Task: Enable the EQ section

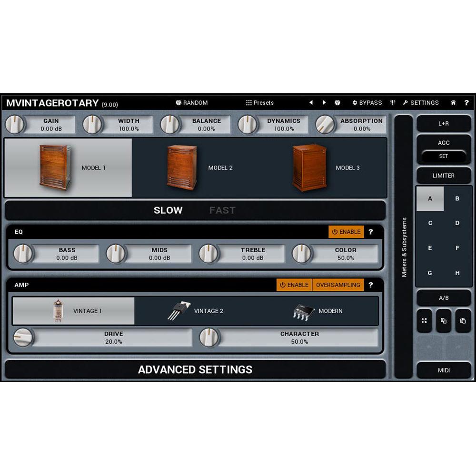Action: pyautogui.click(x=347, y=232)
